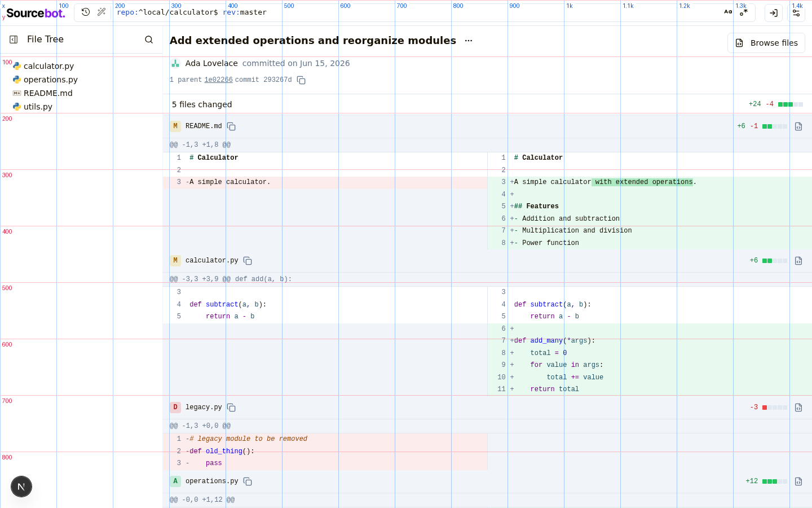Screen dimensions: 812x508
Task: Open the sign-in arrow icon
Action: coord(774,12)
